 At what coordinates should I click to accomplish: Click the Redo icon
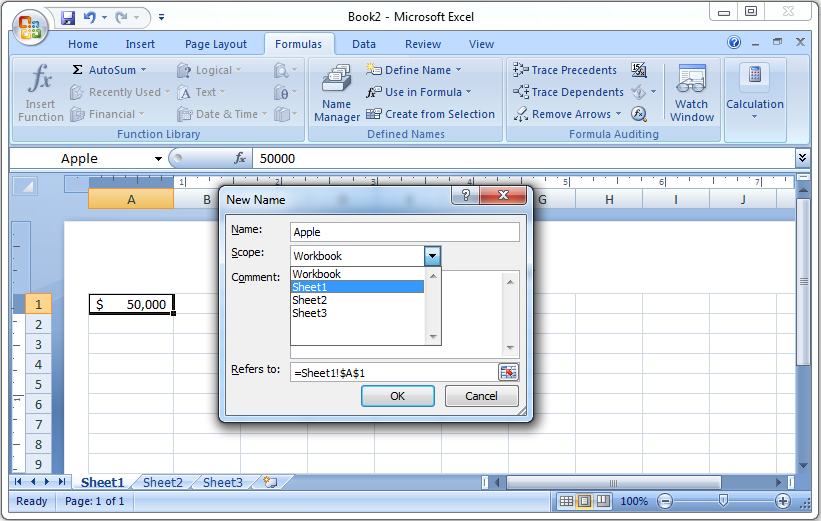(122, 18)
